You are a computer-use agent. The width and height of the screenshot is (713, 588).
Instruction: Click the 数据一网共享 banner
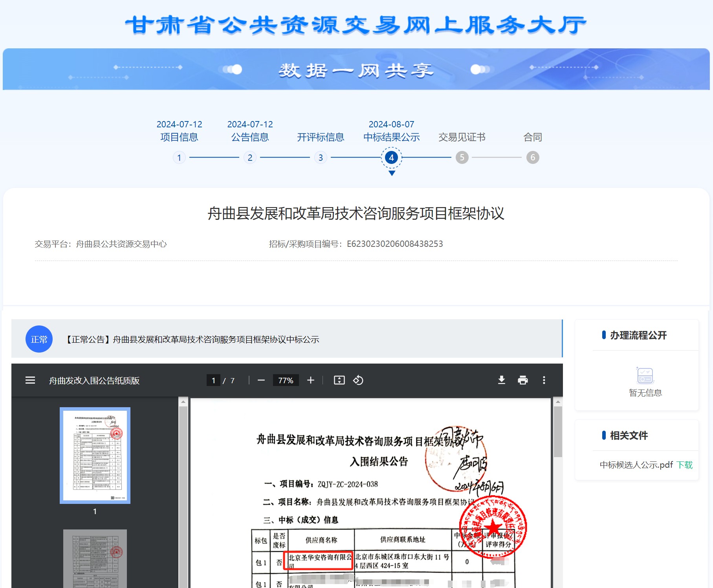coord(356,70)
